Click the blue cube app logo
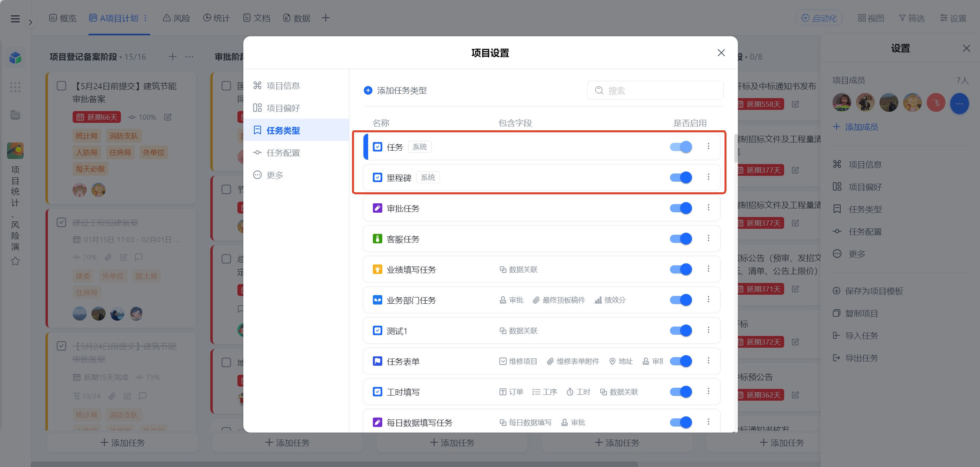980x467 pixels. point(15,58)
